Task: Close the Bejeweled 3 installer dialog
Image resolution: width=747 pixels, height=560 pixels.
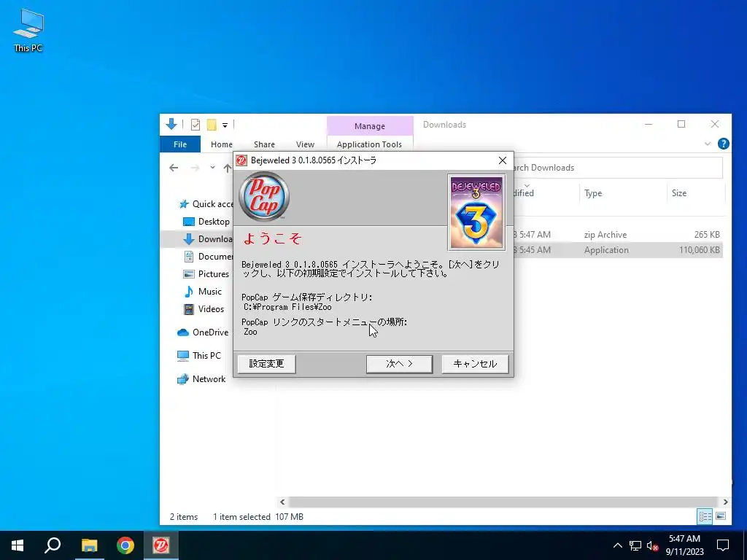Action: tap(502, 160)
